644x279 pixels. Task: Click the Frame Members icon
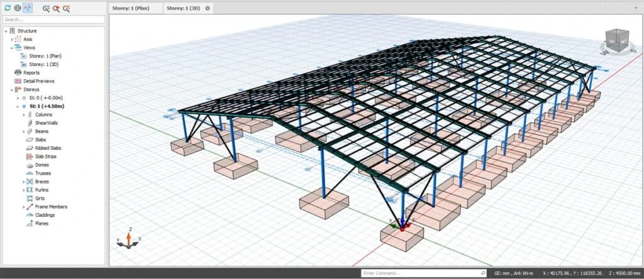click(x=30, y=207)
